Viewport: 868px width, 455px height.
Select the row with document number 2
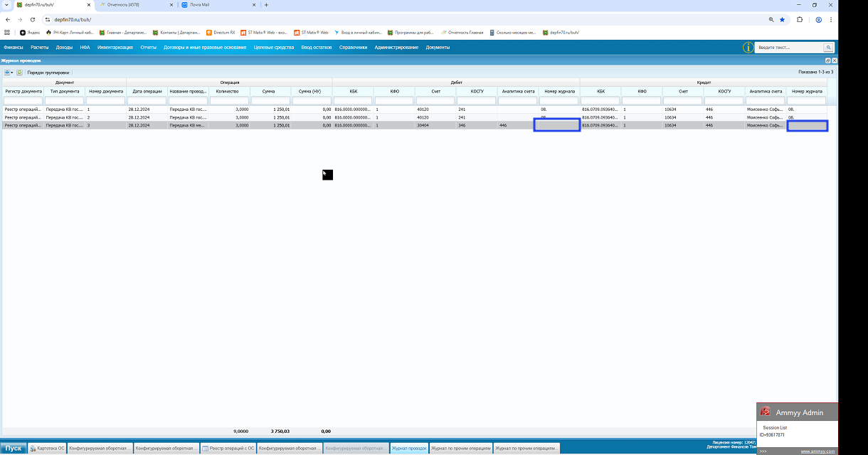414,117
